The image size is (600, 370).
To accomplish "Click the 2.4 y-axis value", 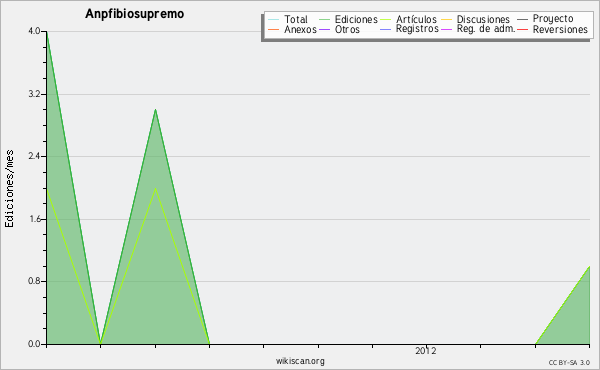I will [x=35, y=156].
